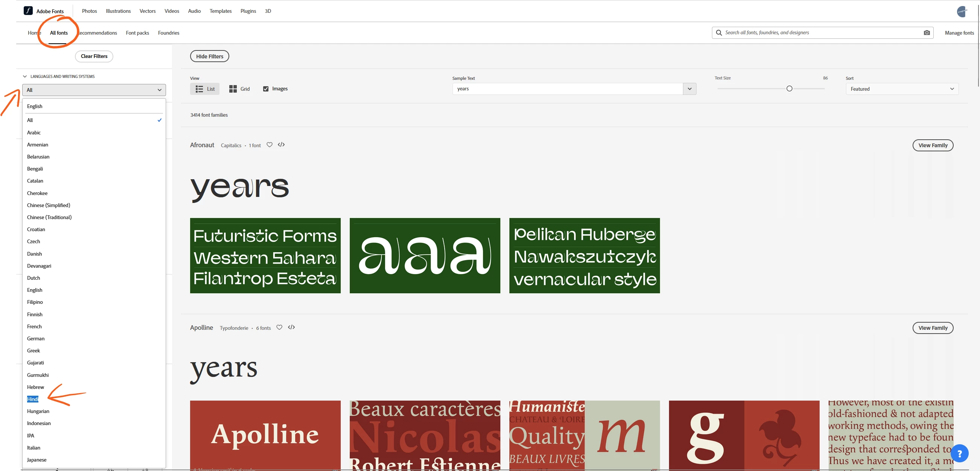Select Hindi from the language list

pos(33,399)
